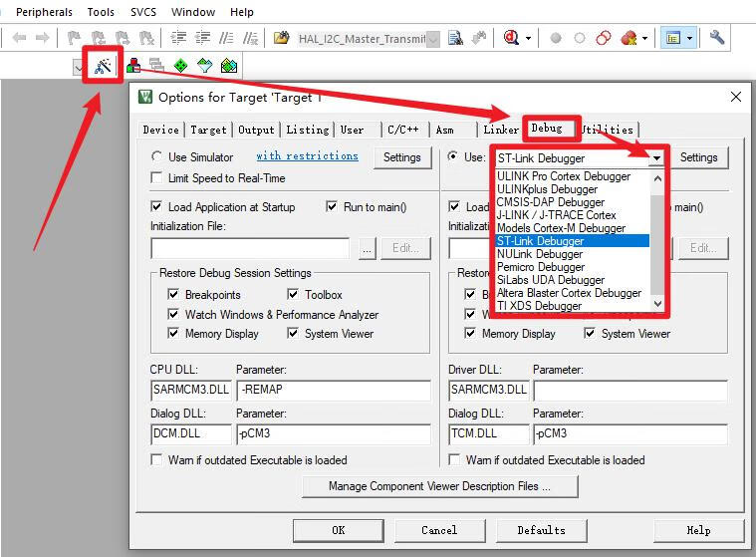Image resolution: width=756 pixels, height=557 pixels.
Task: Select the Use Simulator radio button
Action: [x=157, y=157]
